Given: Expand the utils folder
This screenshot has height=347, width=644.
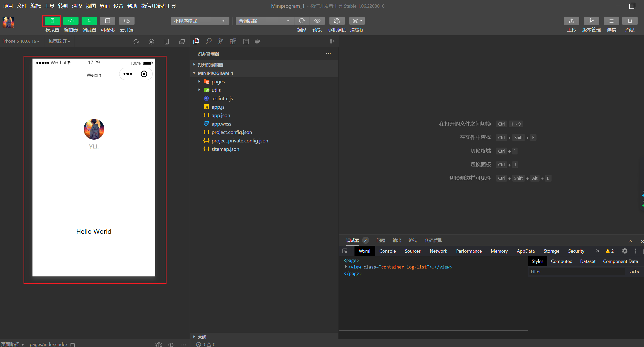Looking at the screenshot, I should 264,90.
